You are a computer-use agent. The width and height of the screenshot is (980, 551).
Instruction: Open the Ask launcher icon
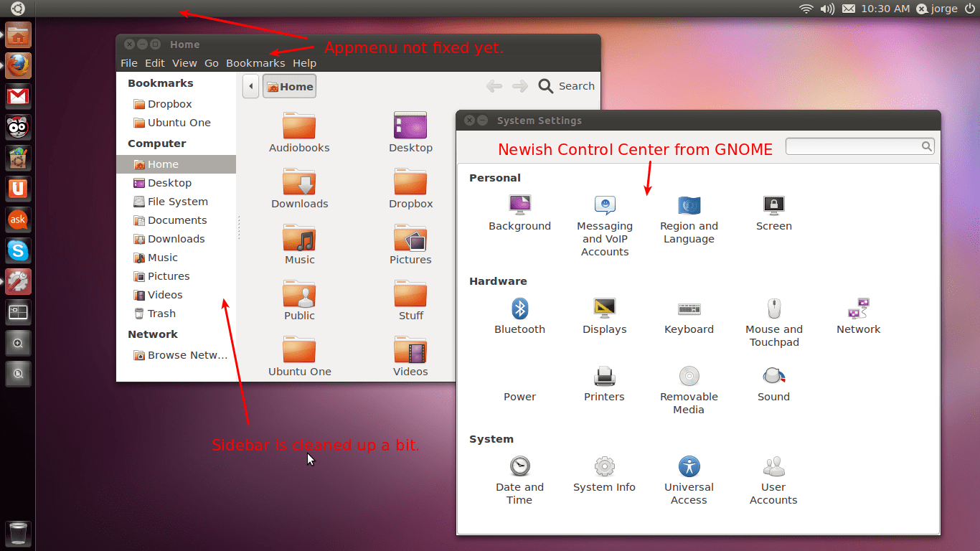click(x=18, y=220)
